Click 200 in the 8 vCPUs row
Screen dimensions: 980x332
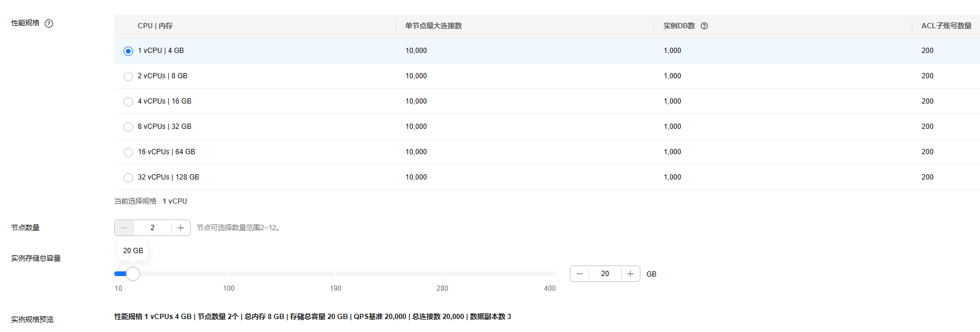point(928,127)
